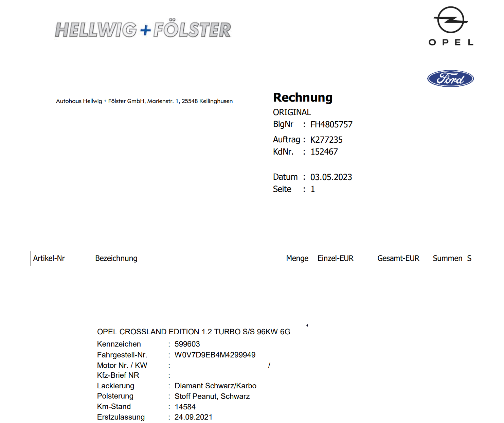Select the date 03.05.2023

(x=331, y=177)
